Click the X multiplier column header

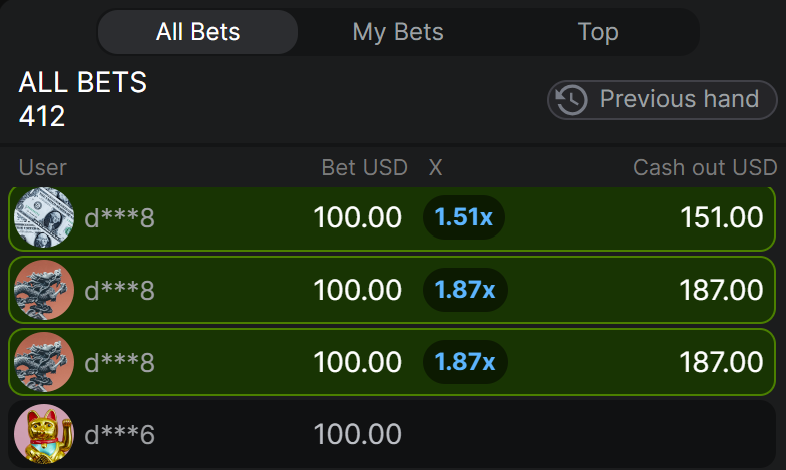(x=435, y=167)
